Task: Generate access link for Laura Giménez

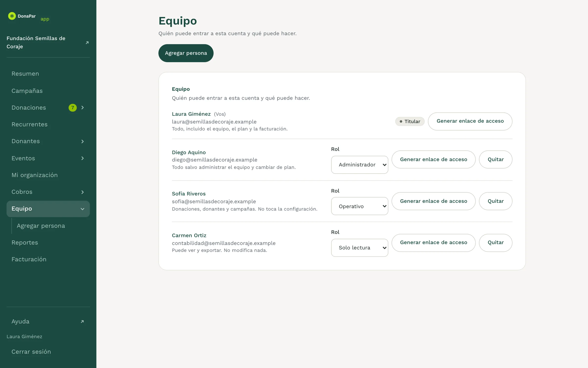Action: pos(470,121)
